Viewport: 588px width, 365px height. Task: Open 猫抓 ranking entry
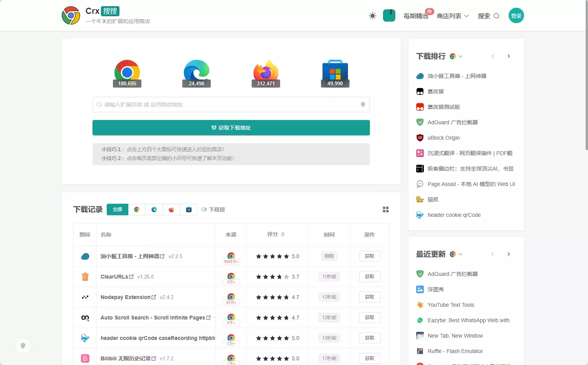pyautogui.click(x=433, y=199)
